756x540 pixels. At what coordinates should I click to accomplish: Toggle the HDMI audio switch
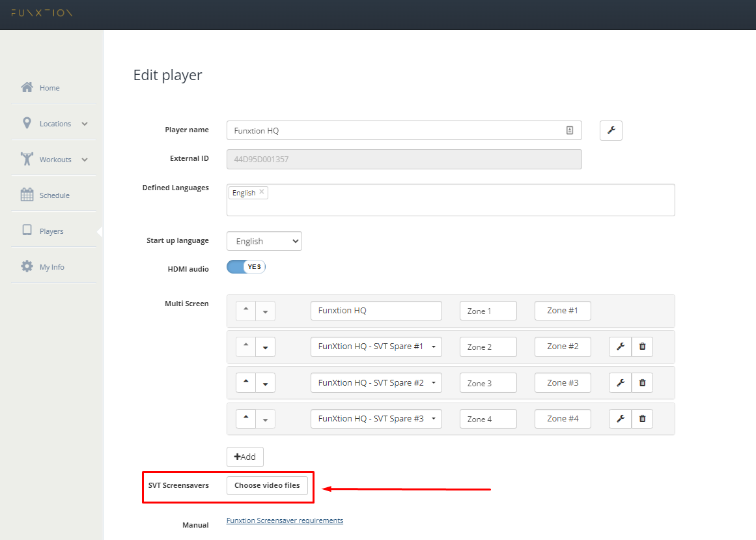tap(246, 266)
